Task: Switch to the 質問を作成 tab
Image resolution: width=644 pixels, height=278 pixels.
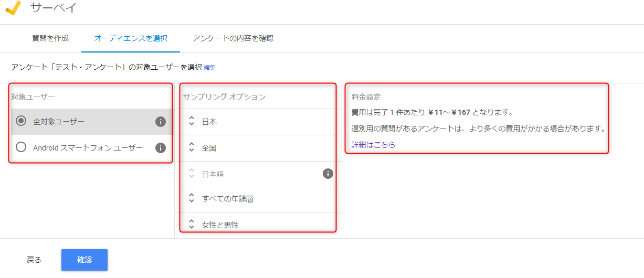Action: click(x=50, y=38)
